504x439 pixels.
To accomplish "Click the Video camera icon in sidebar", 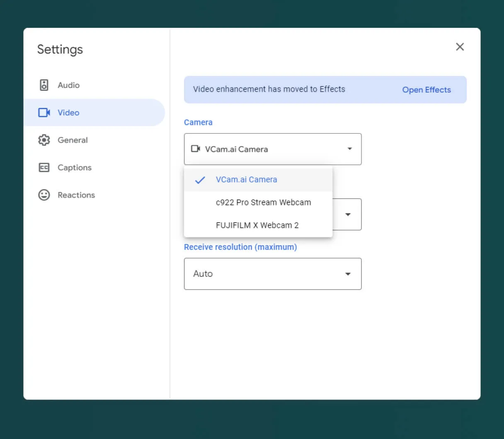I will pyautogui.click(x=44, y=112).
